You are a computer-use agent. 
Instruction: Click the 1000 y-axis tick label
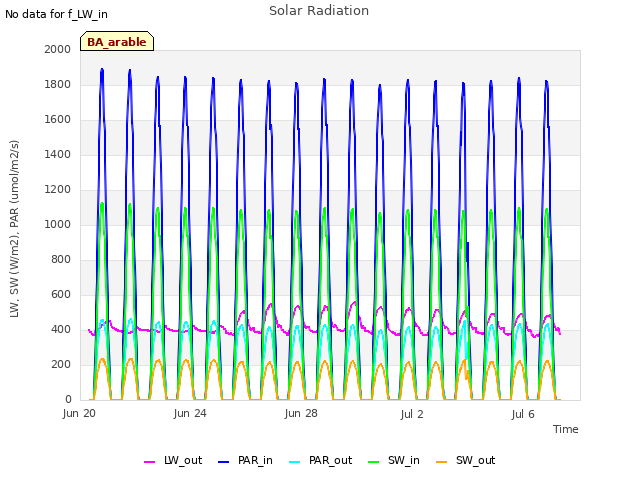pos(58,224)
